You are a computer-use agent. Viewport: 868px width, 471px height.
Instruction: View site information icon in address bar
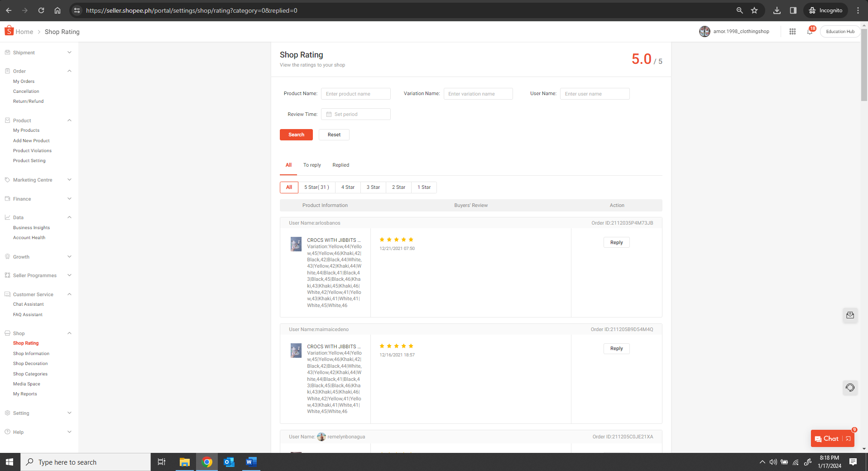coord(77,10)
